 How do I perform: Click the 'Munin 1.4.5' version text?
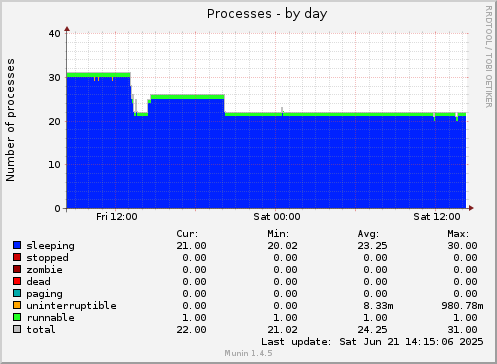pos(248,353)
